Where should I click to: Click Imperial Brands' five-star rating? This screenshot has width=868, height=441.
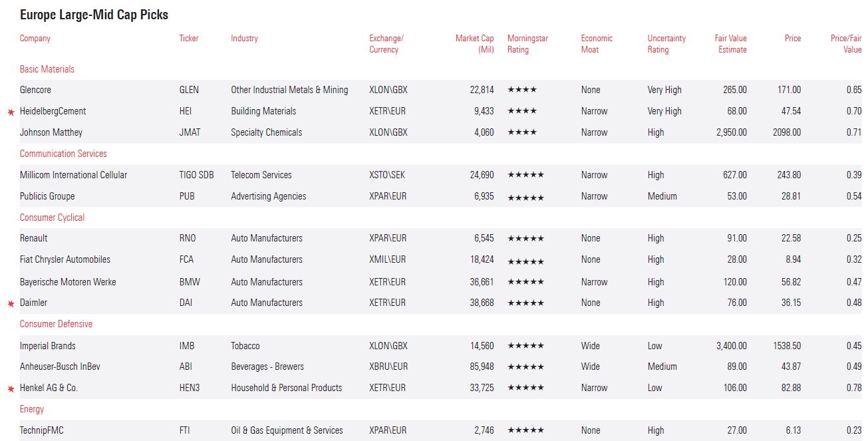point(525,346)
